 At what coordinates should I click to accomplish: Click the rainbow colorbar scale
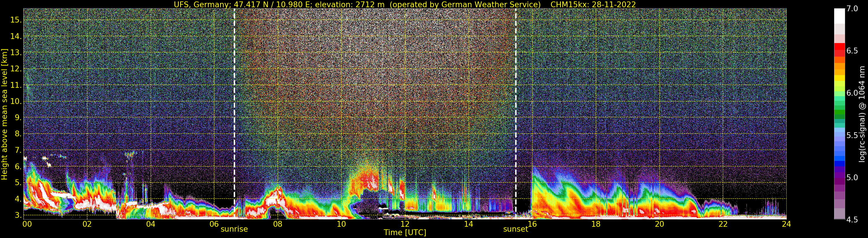[839, 114]
